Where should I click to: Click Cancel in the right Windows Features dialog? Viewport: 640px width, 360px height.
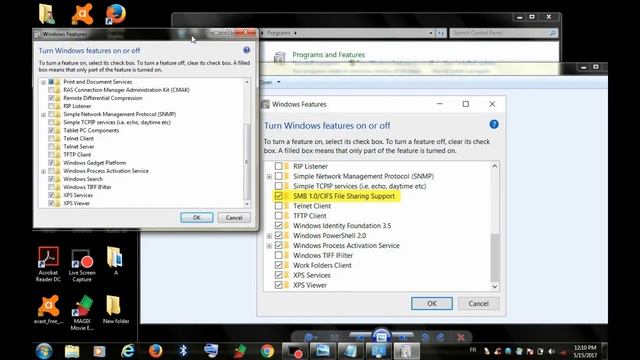click(x=478, y=303)
